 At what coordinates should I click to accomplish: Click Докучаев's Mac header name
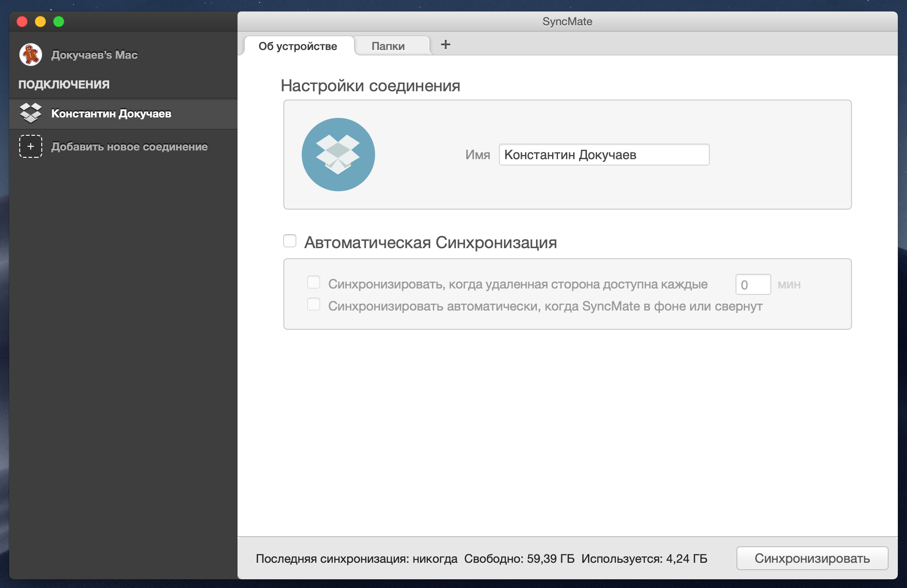click(94, 55)
